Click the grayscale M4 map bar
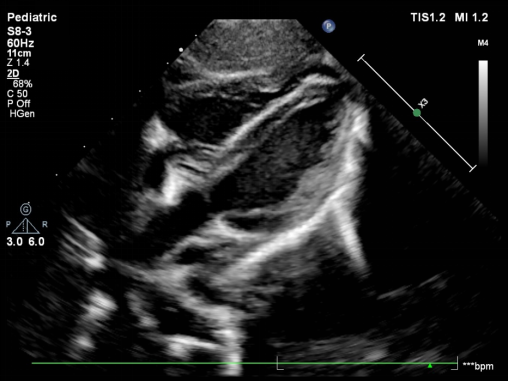Viewport: 508px width, 381px height. pyautogui.click(x=483, y=112)
